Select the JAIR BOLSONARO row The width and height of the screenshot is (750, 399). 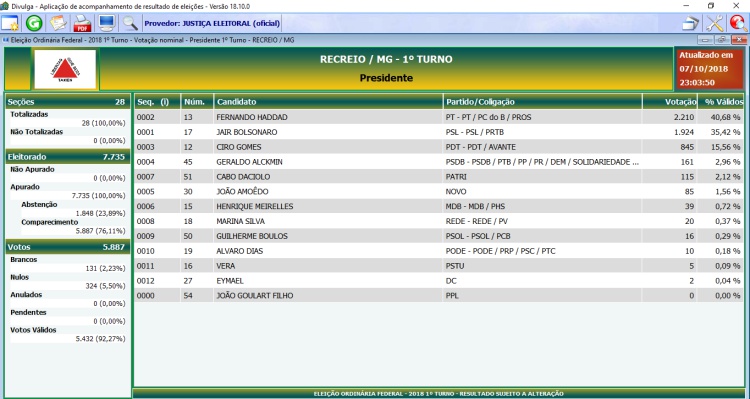pos(439,132)
